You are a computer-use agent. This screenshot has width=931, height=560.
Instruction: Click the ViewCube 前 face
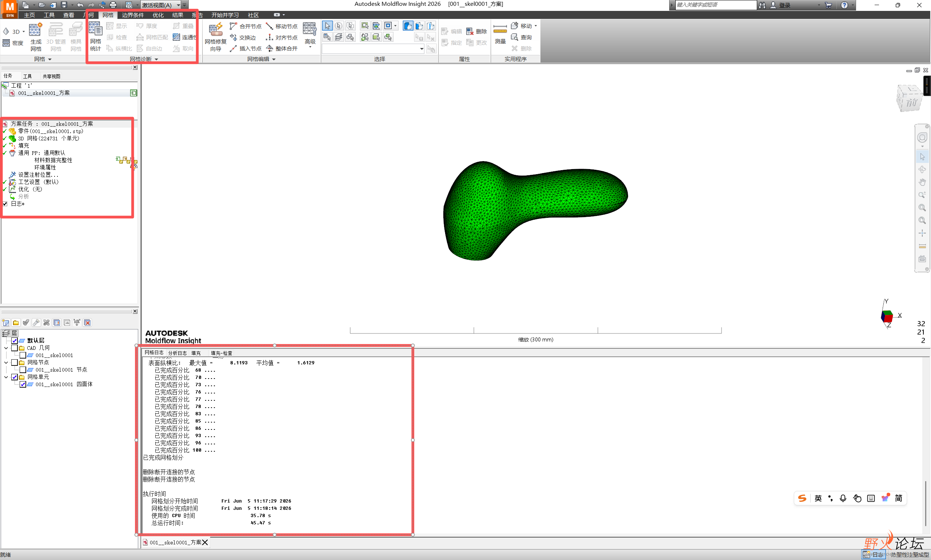click(911, 102)
